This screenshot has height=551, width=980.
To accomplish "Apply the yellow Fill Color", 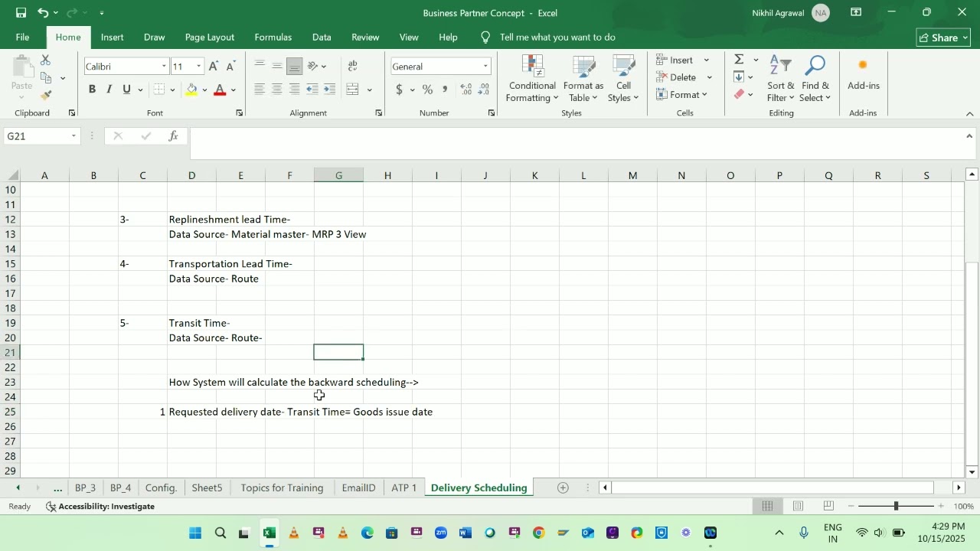I will tap(192, 90).
